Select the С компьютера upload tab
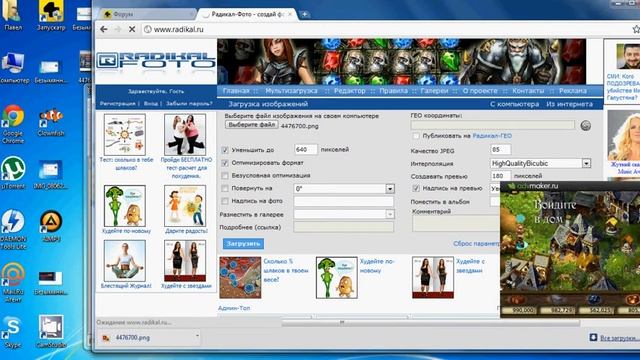The height and width of the screenshot is (360, 640). click(x=514, y=104)
